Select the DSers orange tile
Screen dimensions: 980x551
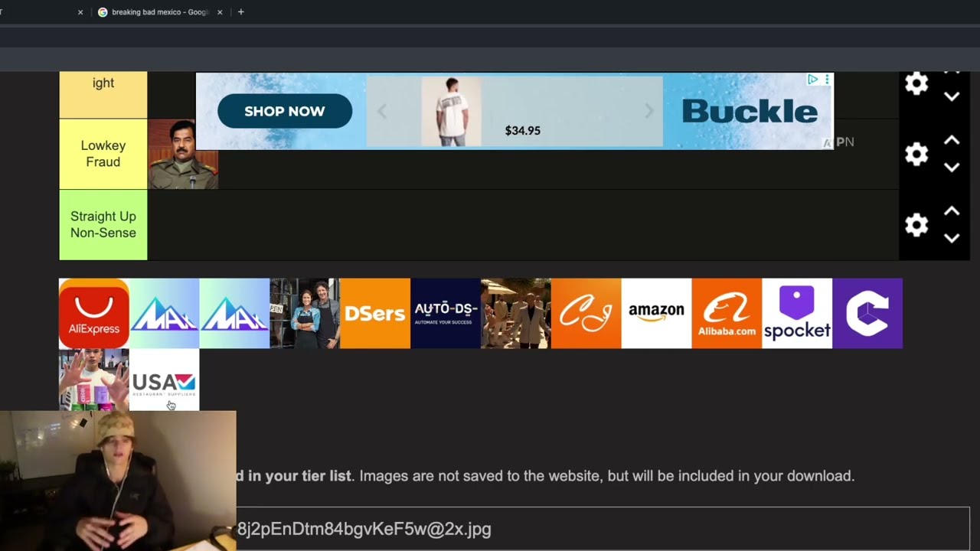(x=375, y=313)
